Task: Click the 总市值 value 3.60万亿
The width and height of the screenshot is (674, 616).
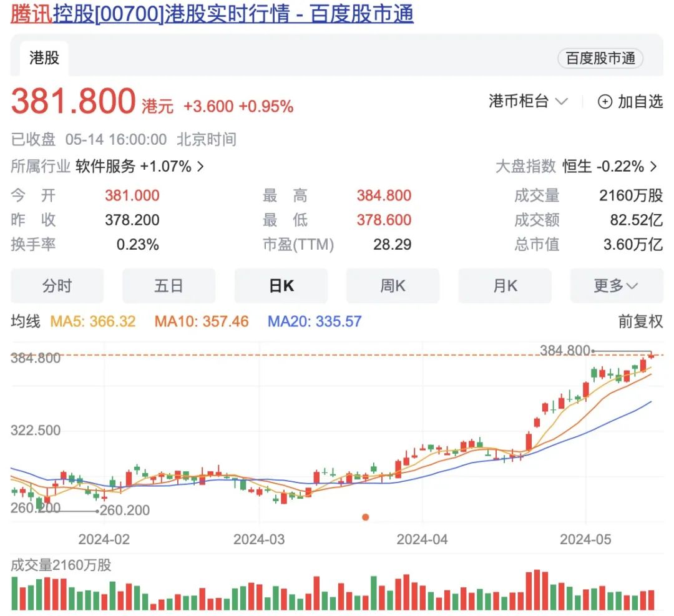Action: coord(633,245)
